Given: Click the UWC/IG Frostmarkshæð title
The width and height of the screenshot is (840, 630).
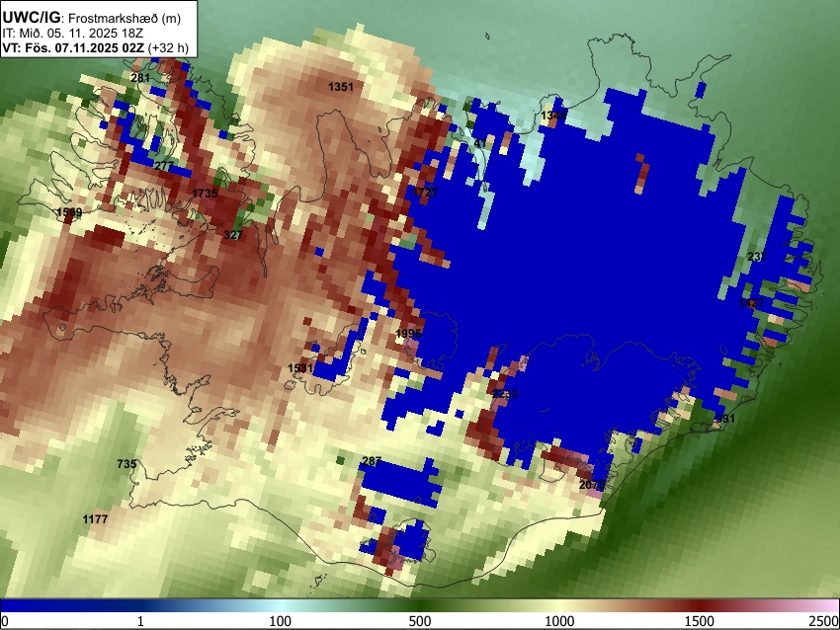Looking at the screenshot, I should (92, 18).
